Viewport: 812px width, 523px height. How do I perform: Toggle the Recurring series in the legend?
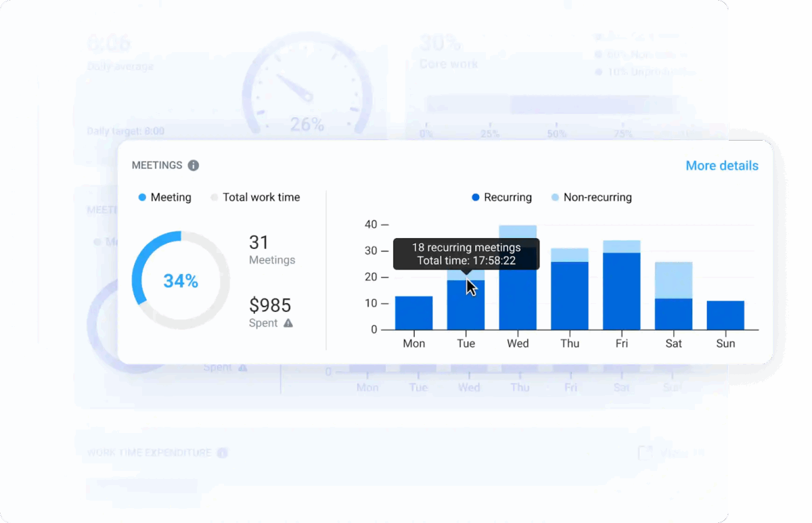tap(501, 198)
